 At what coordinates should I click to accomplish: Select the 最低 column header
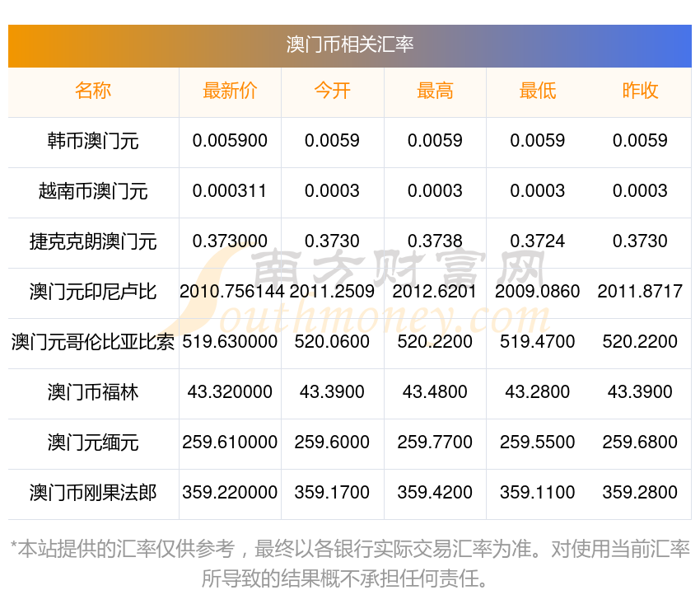(x=538, y=91)
